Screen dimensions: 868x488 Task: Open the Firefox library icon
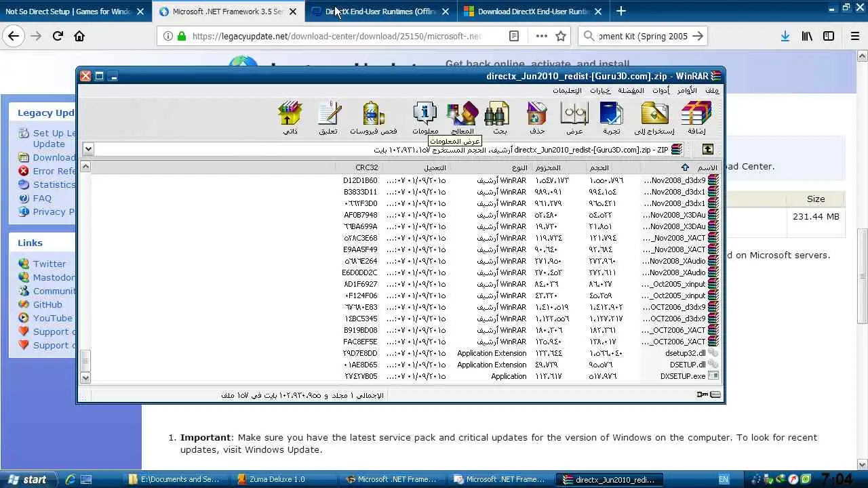(x=807, y=37)
